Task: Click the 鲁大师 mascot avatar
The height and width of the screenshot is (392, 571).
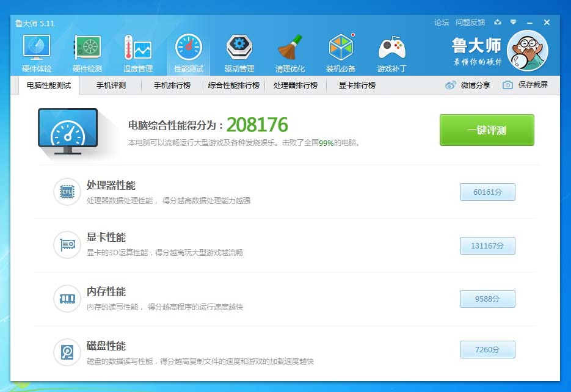Action: point(528,51)
